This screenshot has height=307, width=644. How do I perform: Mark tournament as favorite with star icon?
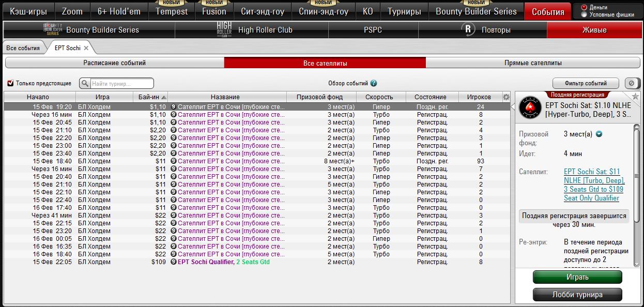635,97
